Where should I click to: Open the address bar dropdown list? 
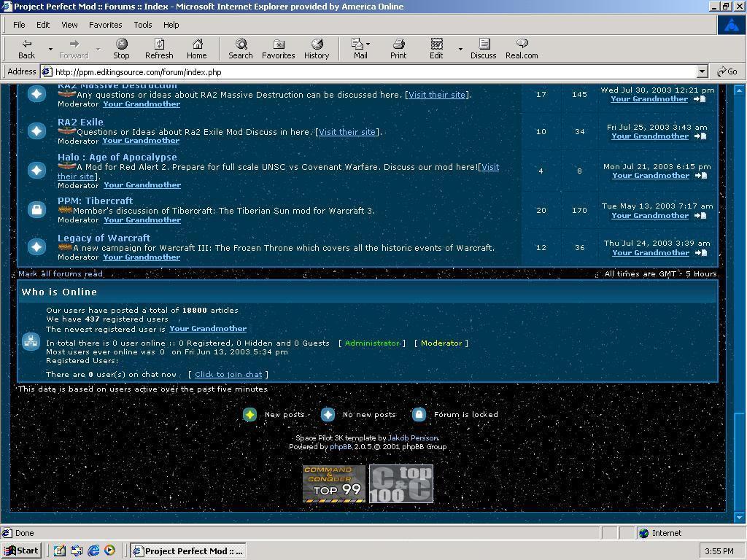tap(703, 72)
